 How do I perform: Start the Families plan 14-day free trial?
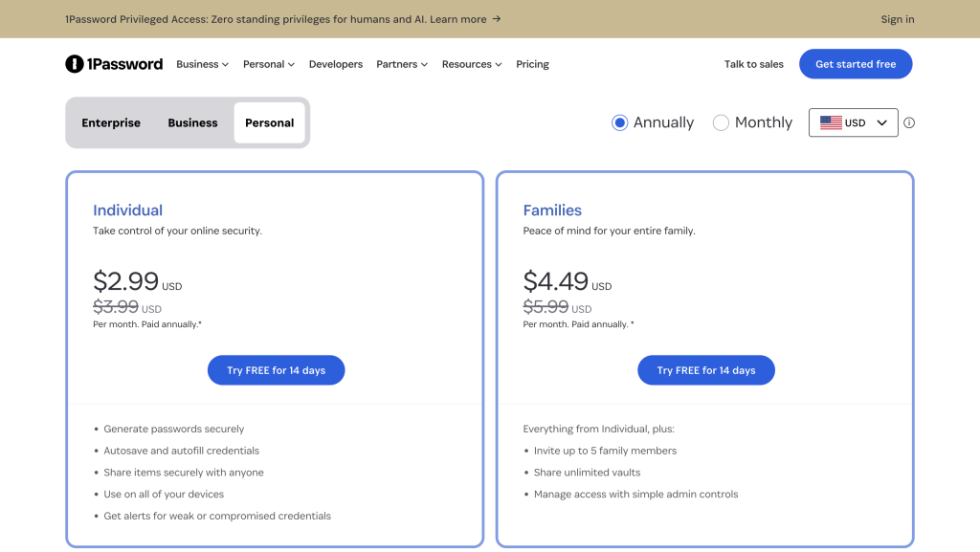pos(706,370)
